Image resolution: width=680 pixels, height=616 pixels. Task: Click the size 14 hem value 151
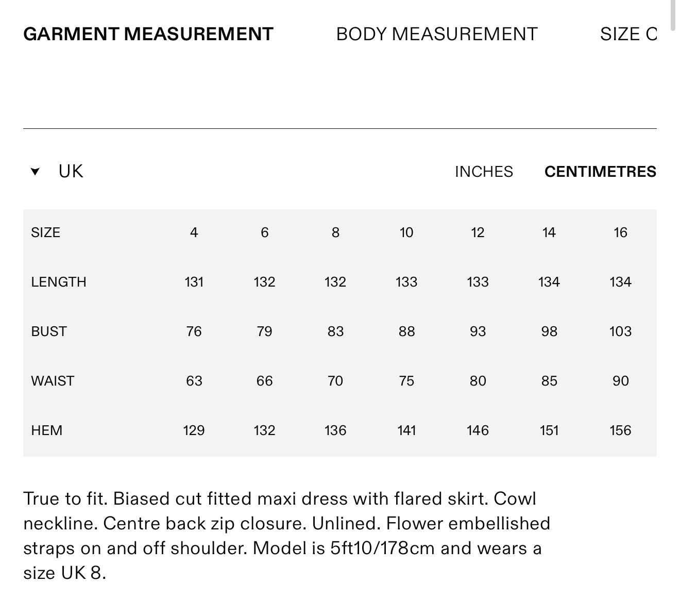(549, 430)
